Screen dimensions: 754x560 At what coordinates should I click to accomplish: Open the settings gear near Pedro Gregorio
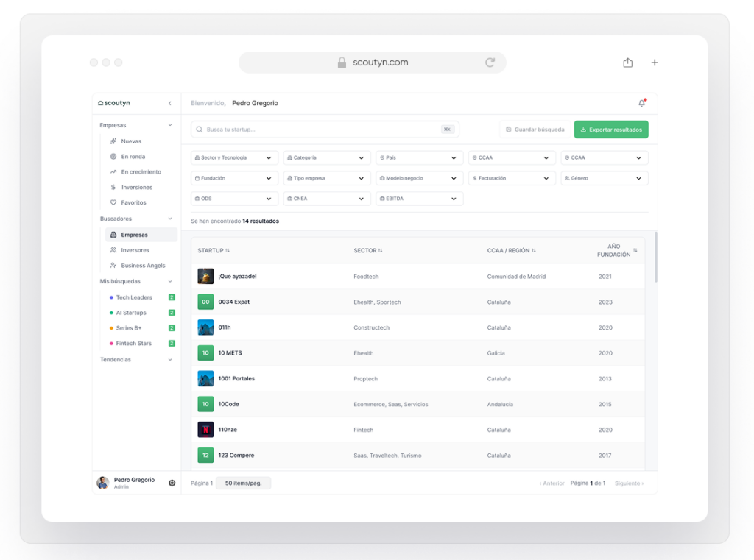[172, 482]
